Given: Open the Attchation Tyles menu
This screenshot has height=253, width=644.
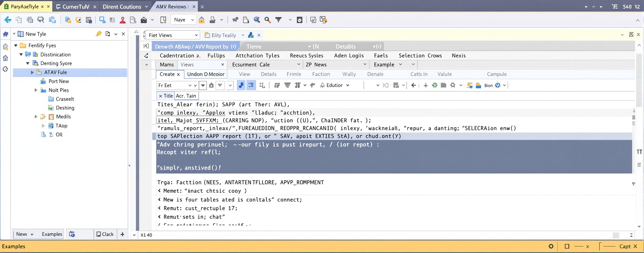Looking at the screenshot, I should pos(257,55).
